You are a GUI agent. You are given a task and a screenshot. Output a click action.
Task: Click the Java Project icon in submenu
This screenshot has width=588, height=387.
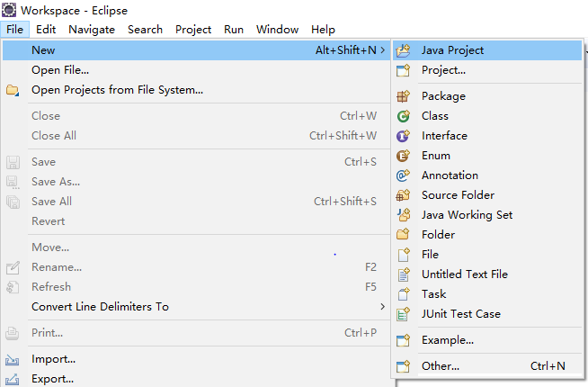[403, 50]
